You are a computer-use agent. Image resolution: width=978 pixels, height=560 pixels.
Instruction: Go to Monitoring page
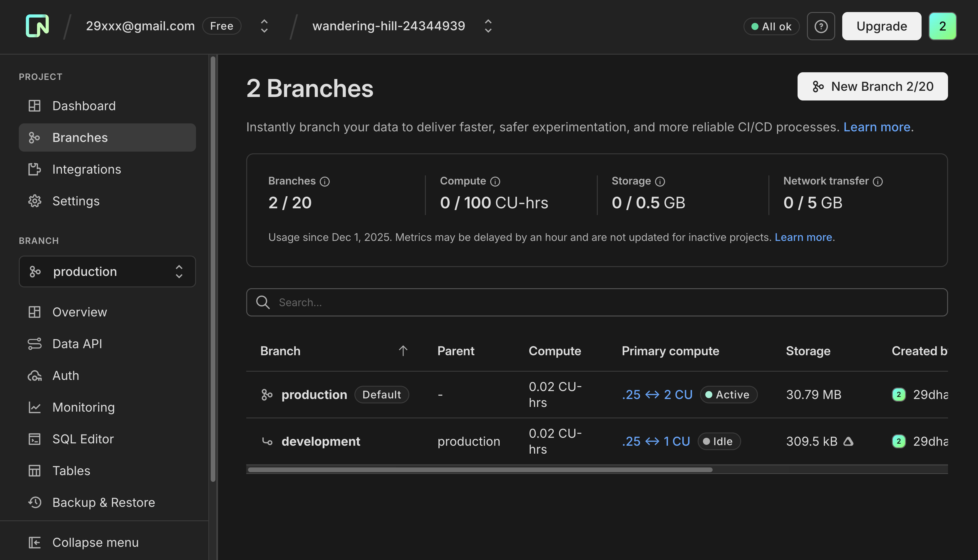tap(83, 407)
